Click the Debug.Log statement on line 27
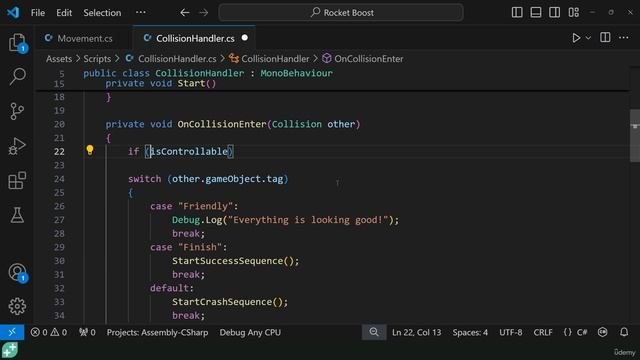This screenshot has height=360, width=640. [285, 220]
